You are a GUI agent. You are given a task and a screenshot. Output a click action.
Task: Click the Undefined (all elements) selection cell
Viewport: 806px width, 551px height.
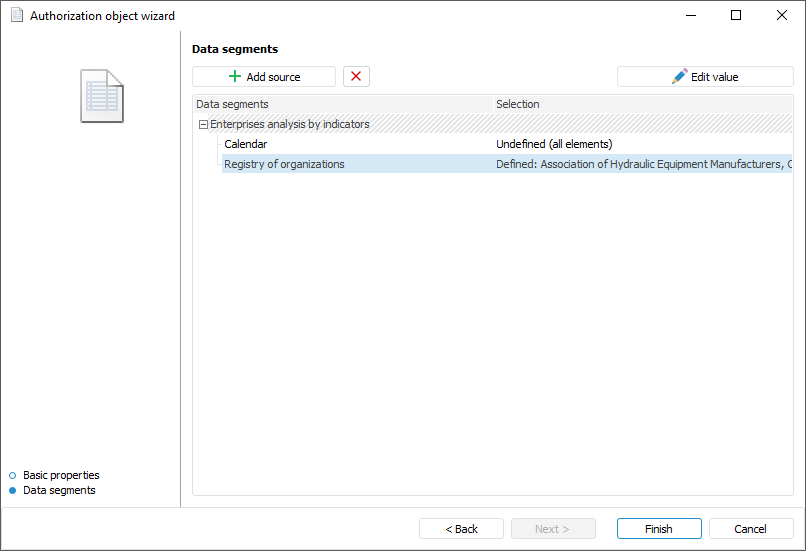[x=554, y=144]
